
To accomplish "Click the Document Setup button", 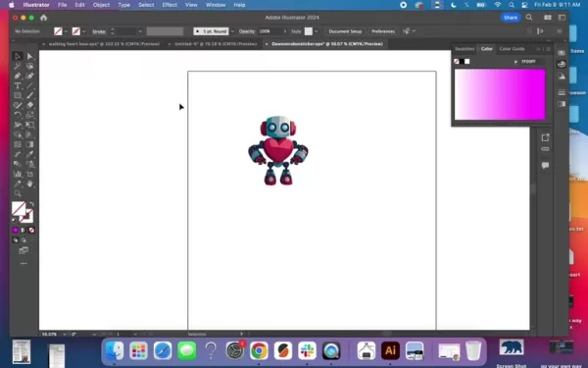I will pos(345,31).
